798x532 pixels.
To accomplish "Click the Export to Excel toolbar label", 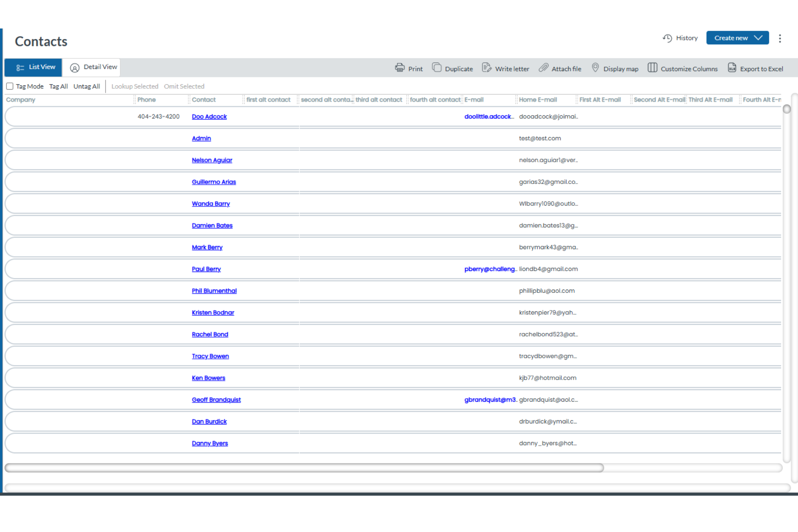I will pyautogui.click(x=762, y=69).
